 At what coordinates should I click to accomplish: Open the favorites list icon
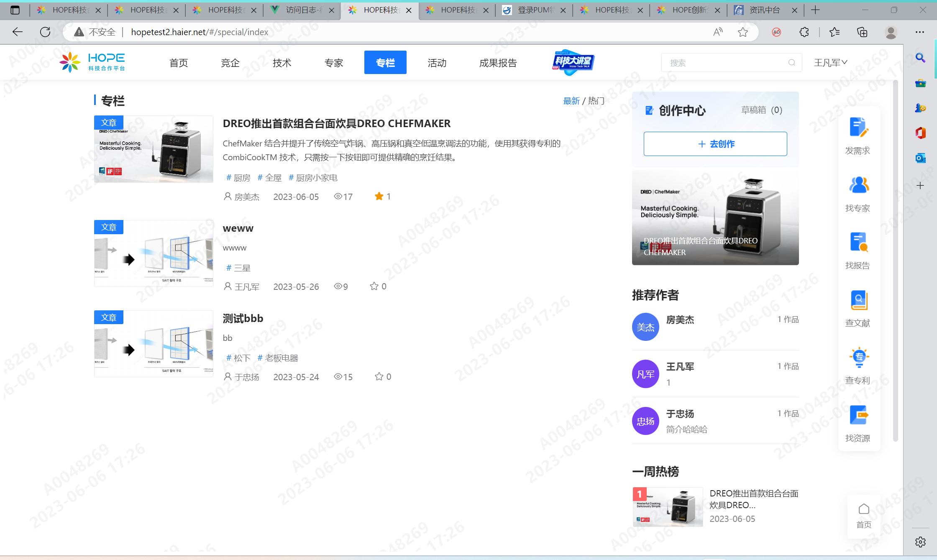pos(835,32)
